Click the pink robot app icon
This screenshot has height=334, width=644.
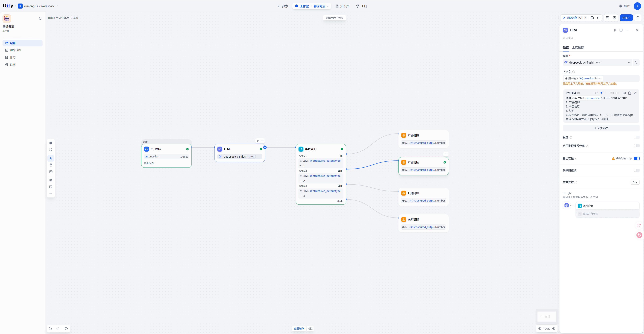click(x=7, y=18)
